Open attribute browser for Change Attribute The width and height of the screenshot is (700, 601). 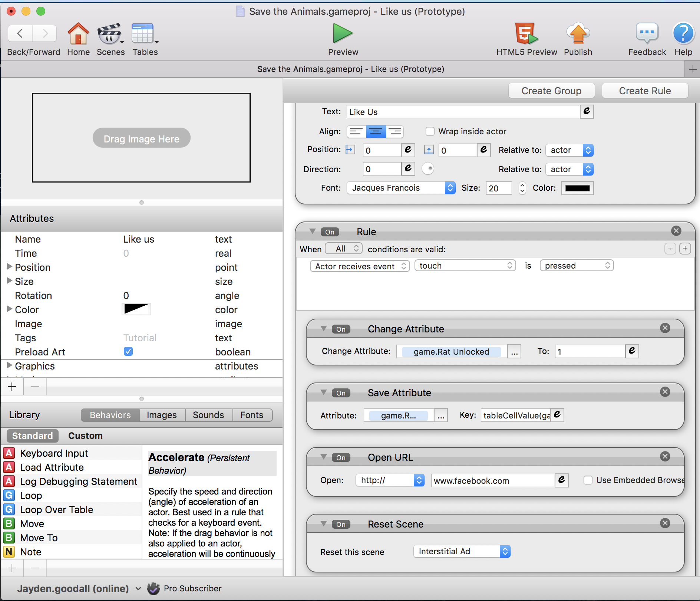coord(514,351)
